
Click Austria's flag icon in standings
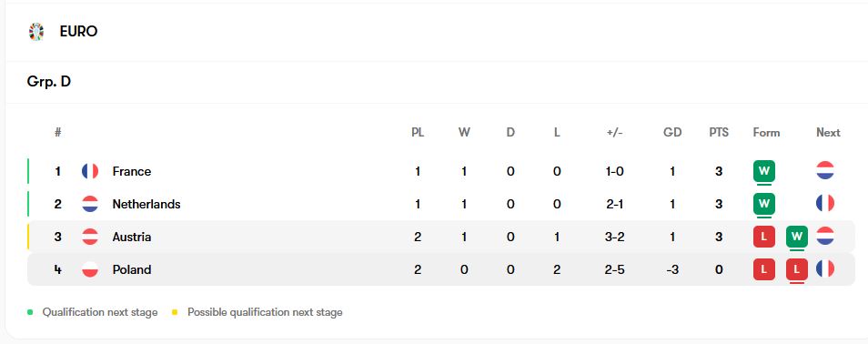click(x=90, y=237)
